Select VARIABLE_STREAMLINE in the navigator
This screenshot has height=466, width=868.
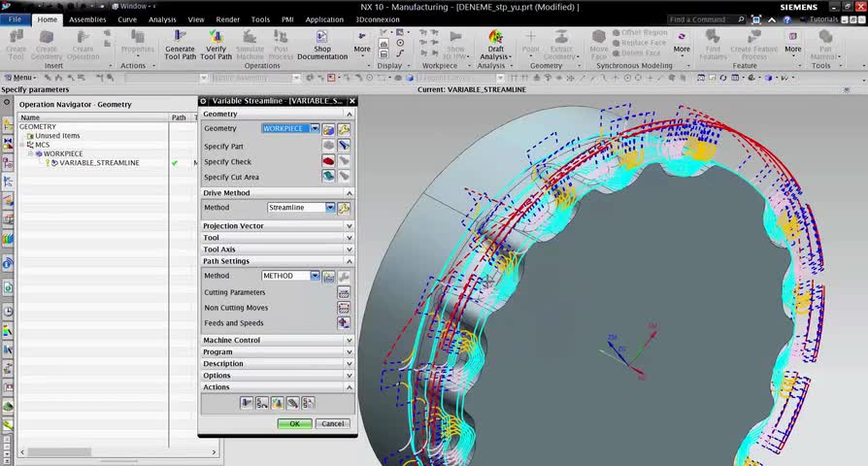click(x=99, y=163)
